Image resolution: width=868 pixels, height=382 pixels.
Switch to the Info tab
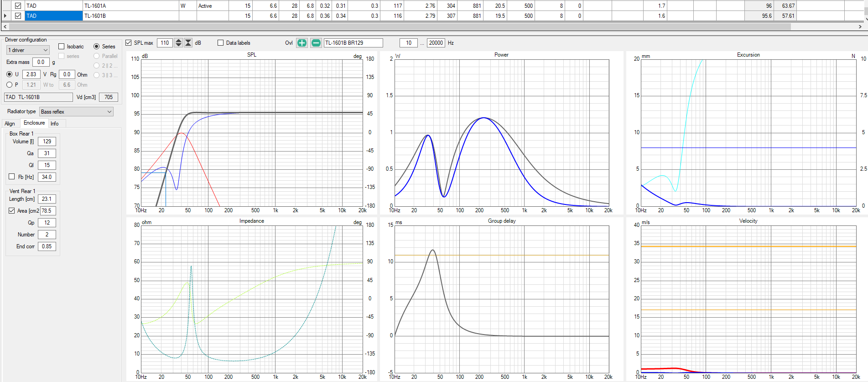coord(55,124)
